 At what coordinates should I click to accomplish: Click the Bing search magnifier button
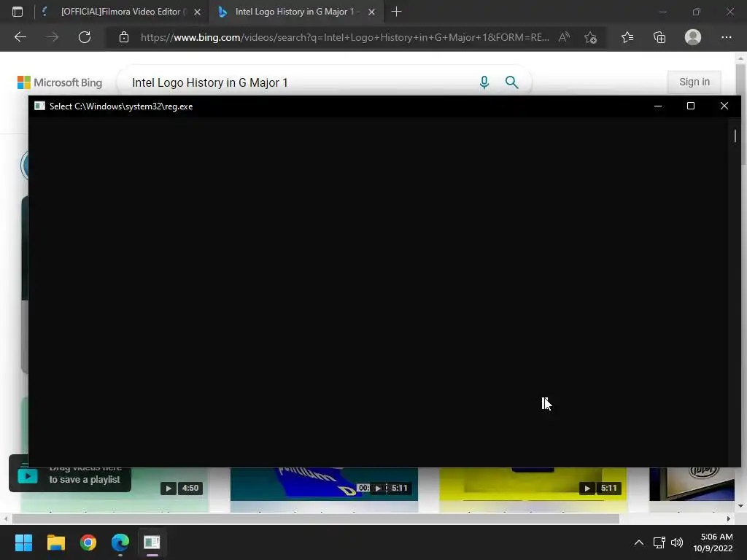pyautogui.click(x=511, y=82)
